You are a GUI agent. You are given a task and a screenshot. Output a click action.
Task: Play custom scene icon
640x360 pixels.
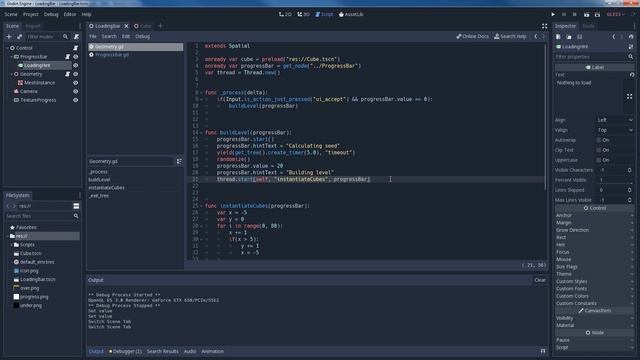(x=597, y=14)
